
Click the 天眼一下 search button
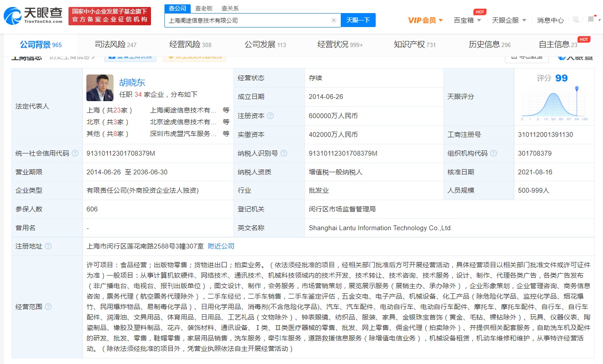coord(358,20)
